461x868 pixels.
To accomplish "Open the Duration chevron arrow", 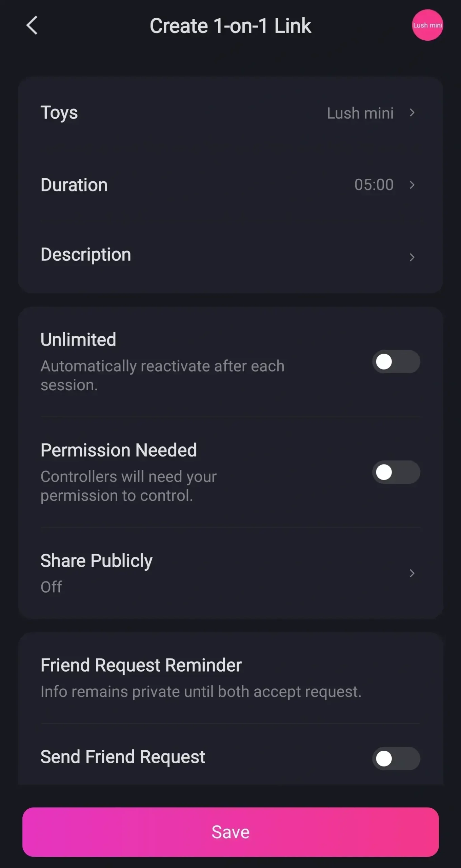I will (412, 185).
